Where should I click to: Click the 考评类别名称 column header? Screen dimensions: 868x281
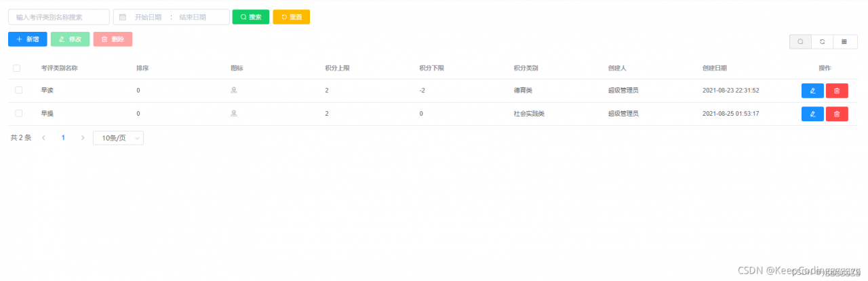[59, 68]
